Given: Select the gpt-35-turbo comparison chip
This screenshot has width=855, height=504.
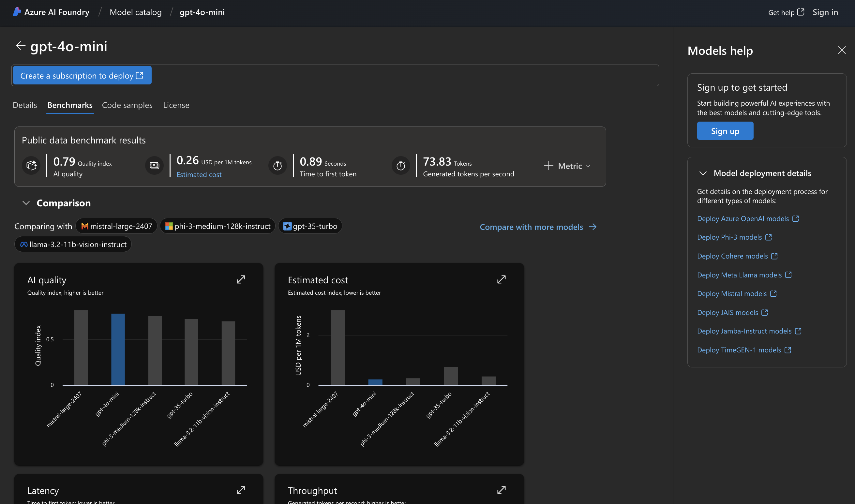Looking at the screenshot, I should coord(310,226).
